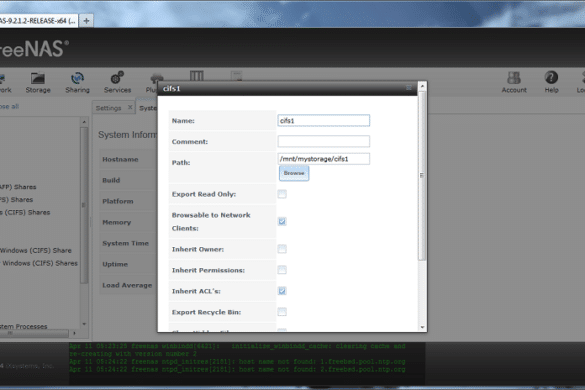Image resolution: width=585 pixels, height=390 pixels.
Task: Close the cifs1 dialog
Action: 409,88
